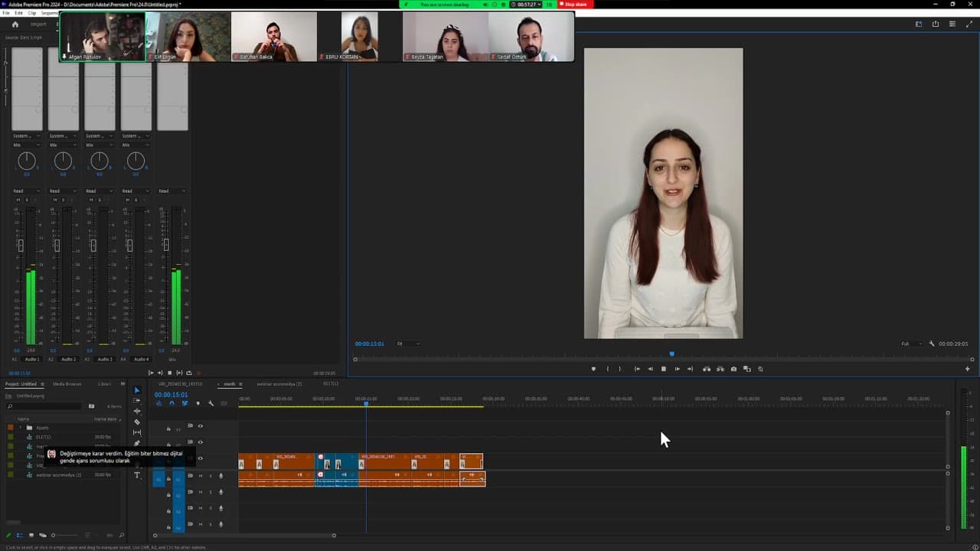Viewport: 980px width, 551px height.
Task: Stop the screen share
Action: tap(576, 5)
